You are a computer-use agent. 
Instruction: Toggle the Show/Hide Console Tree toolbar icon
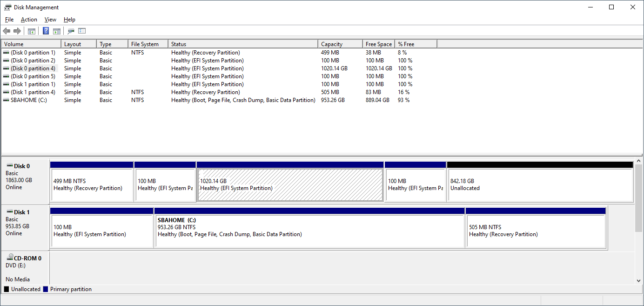[x=32, y=31]
